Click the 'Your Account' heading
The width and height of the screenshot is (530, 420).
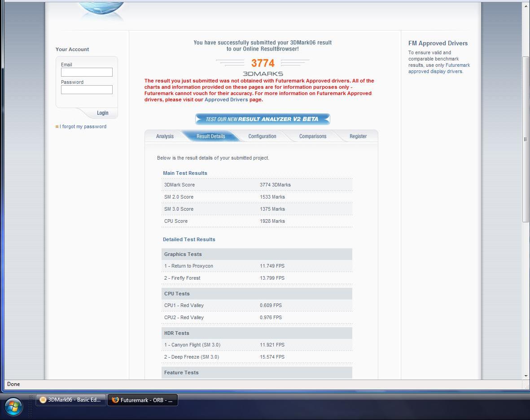click(72, 49)
